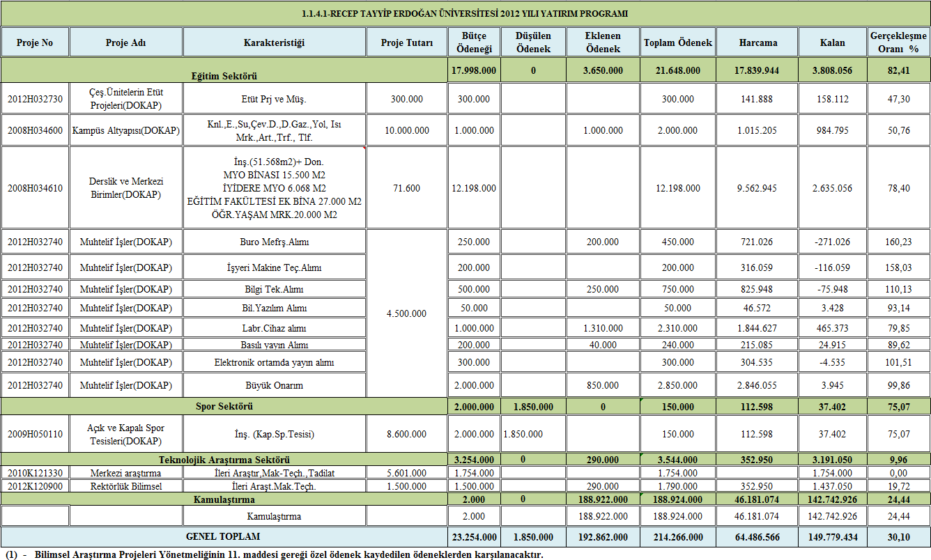Select the 'Proje Adı' column header
This screenshot has height=560, width=931.
(x=125, y=42)
